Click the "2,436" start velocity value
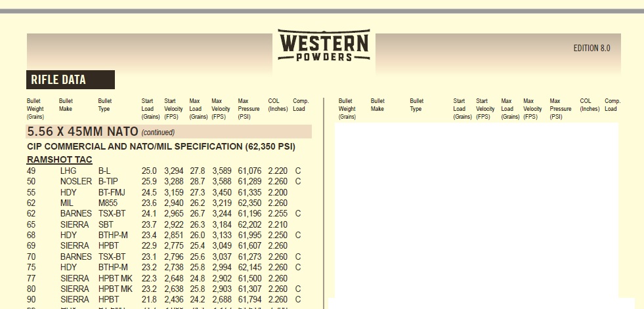 [x=174, y=300]
